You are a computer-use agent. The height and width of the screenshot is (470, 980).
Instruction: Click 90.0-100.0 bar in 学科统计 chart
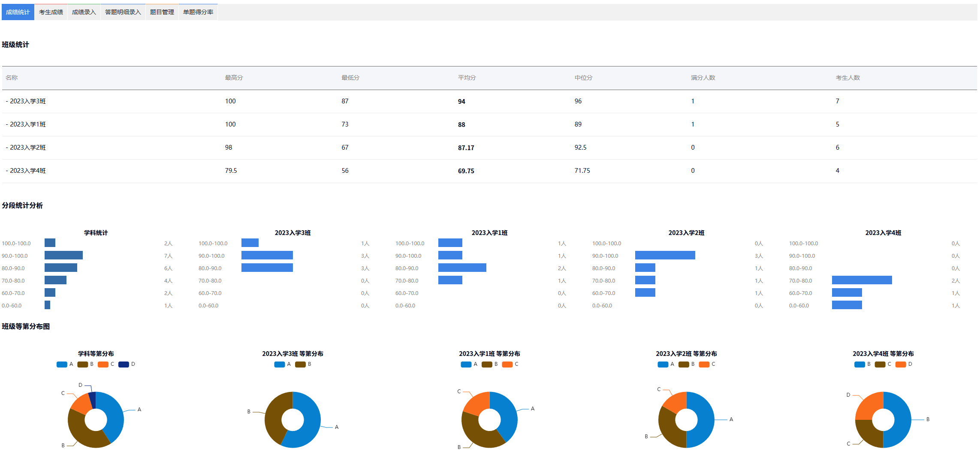(63, 256)
